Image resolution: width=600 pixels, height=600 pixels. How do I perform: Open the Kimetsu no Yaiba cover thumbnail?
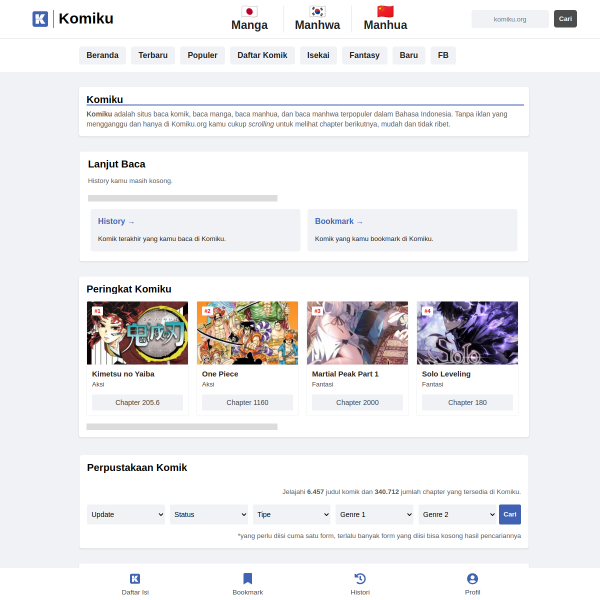137,333
